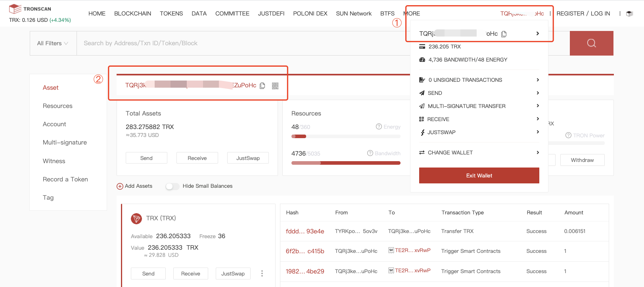Click the TRX balance wallet icon
Viewport: 644px width, 287px height.
(422, 47)
